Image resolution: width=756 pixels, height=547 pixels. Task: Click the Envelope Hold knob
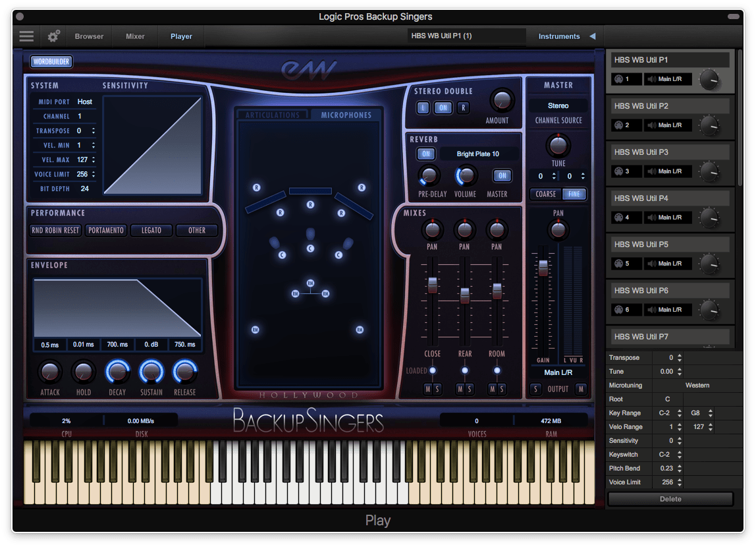click(x=84, y=372)
